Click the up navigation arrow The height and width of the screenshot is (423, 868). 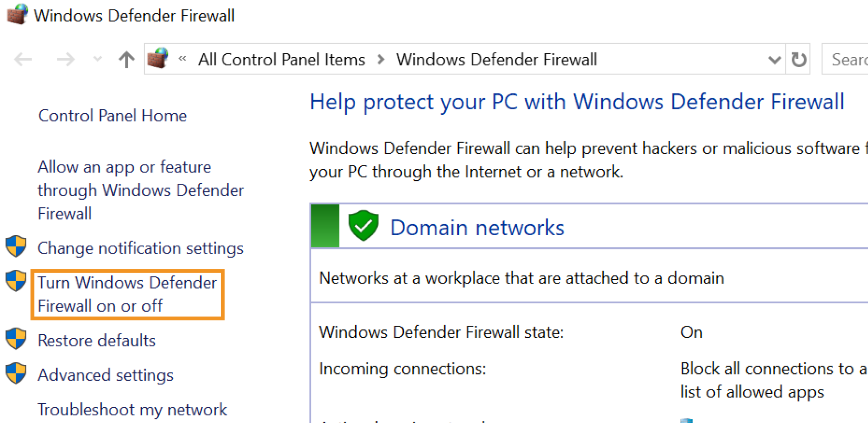tap(126, 59)
